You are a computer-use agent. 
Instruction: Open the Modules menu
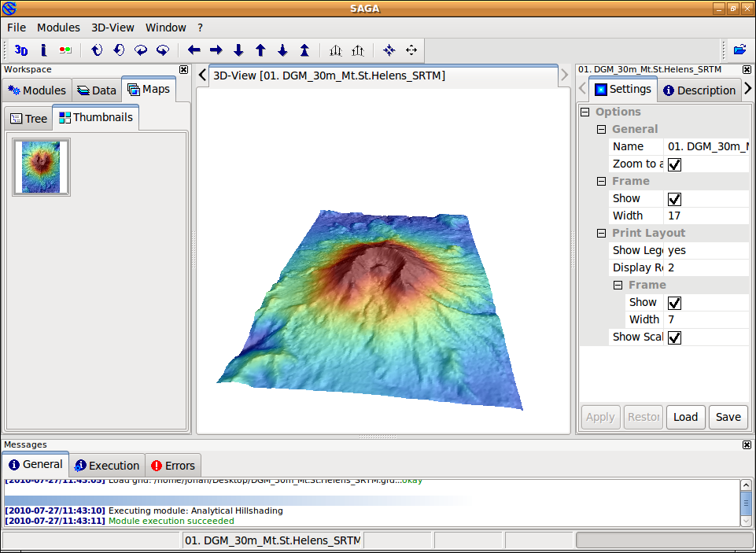(x=58, y=28)
